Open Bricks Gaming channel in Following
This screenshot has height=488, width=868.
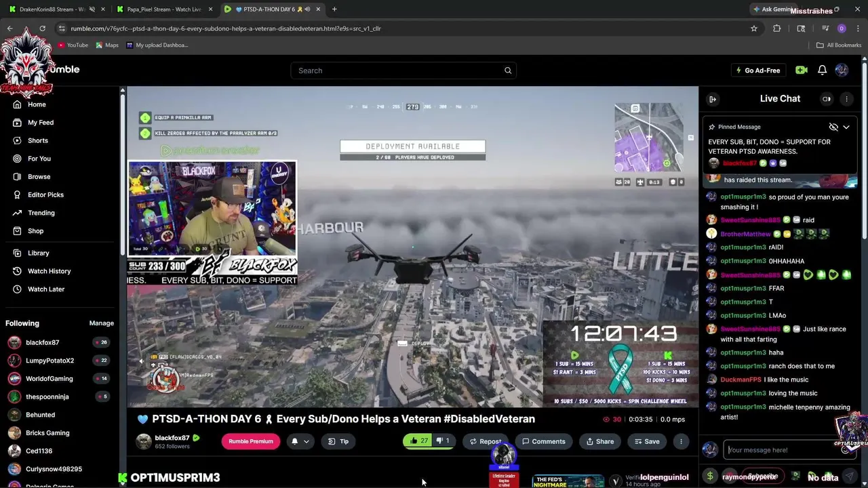(47, 433)
